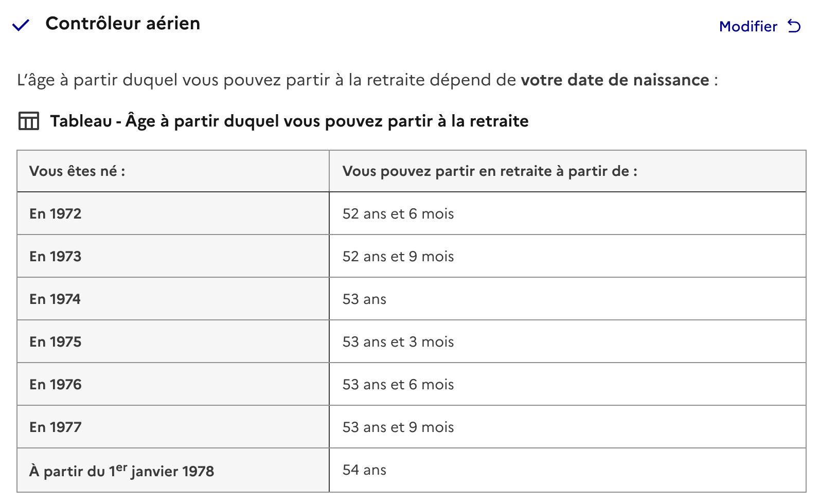This screenshot has width=820, height=504.
Task: Click the 53 ans et 3 mois cell
Action: point(567,341)
